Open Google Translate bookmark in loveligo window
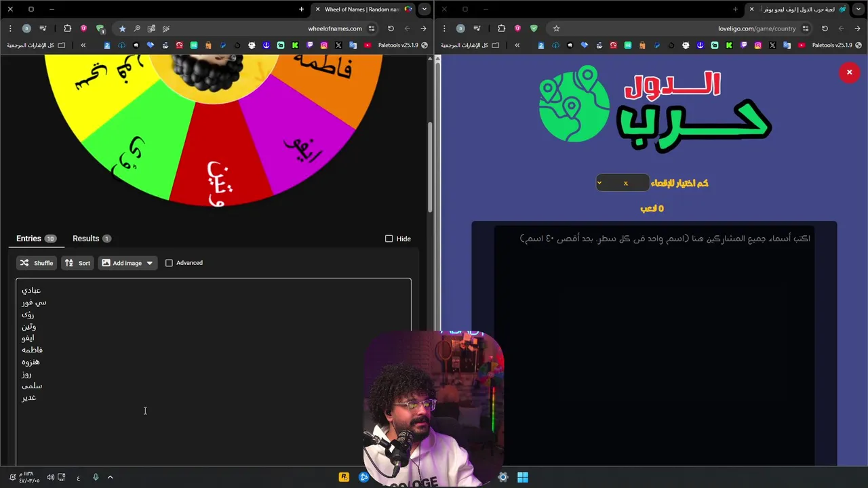This screenshot has height=488, width=868. [x=787, y=45]
